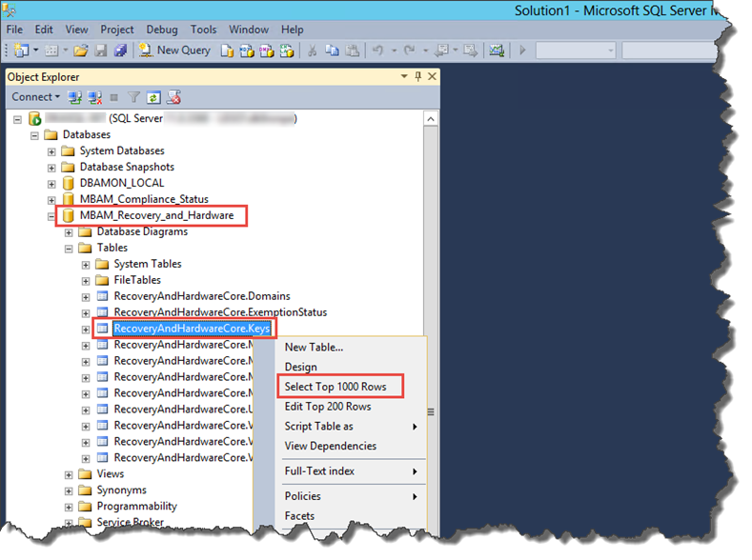Open the Connect dropdown in Object Explorer

(x=35, y=97)
